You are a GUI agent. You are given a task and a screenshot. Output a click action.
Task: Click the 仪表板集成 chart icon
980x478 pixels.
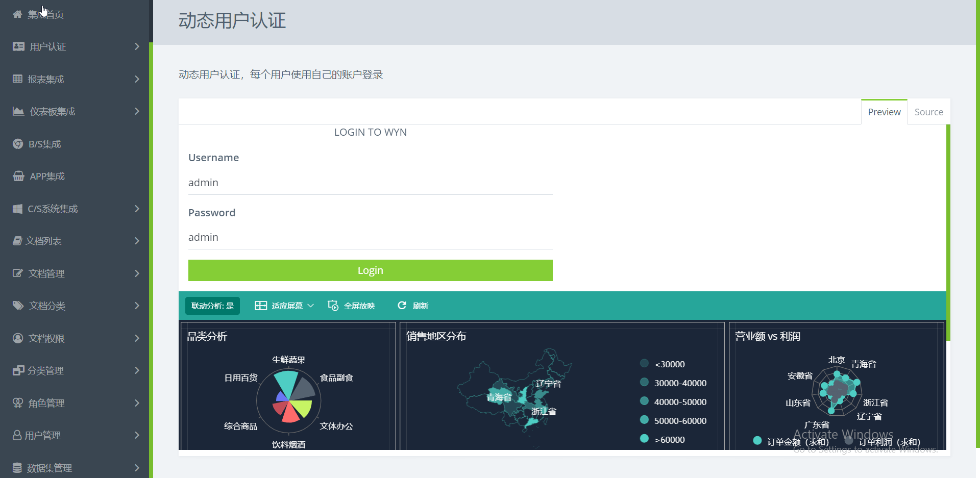pyautogui.click(x=18, y=111)
